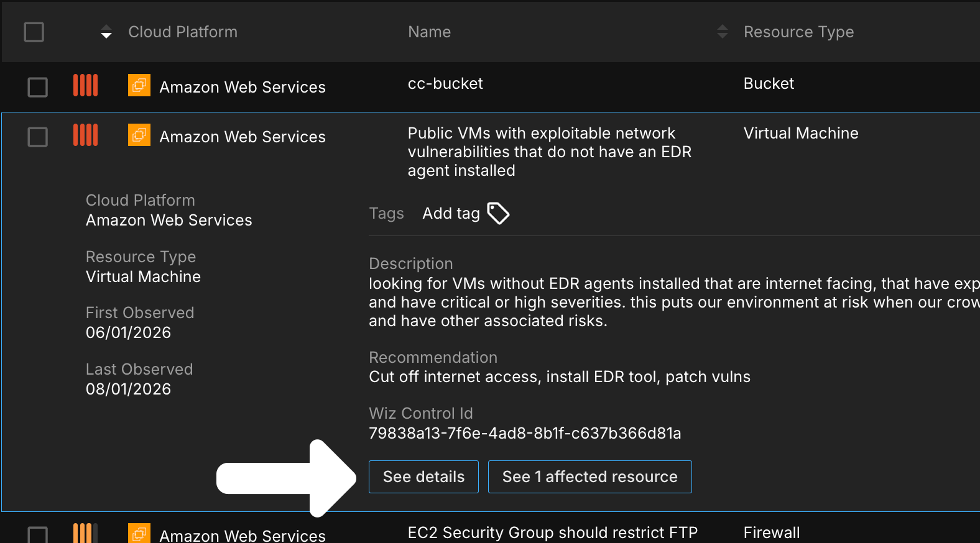Click Amazon Web Services under Cloud Platform detail
This screenshot has width=980, height=543.
[x=169, y=220]
